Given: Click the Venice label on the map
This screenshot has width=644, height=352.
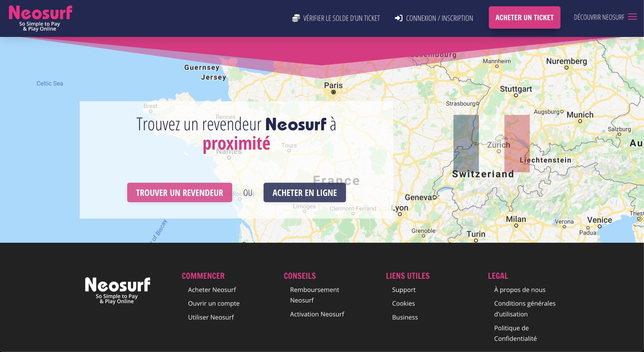Looking at the screenshot, I should pos(599,220).
